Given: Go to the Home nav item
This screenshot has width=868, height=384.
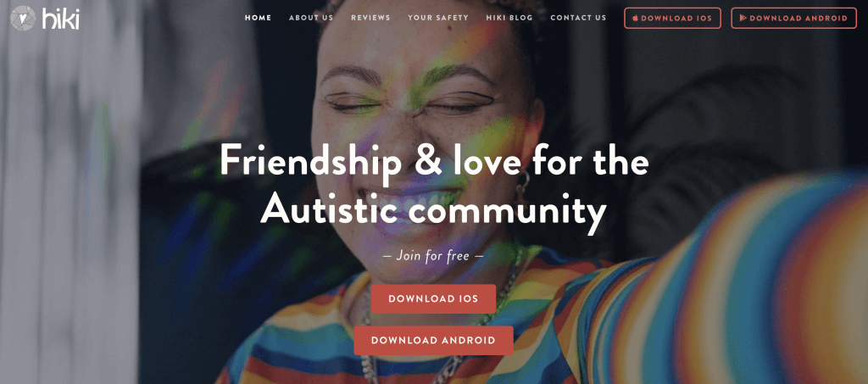Looking at the screenshot, I should [258, 18].
